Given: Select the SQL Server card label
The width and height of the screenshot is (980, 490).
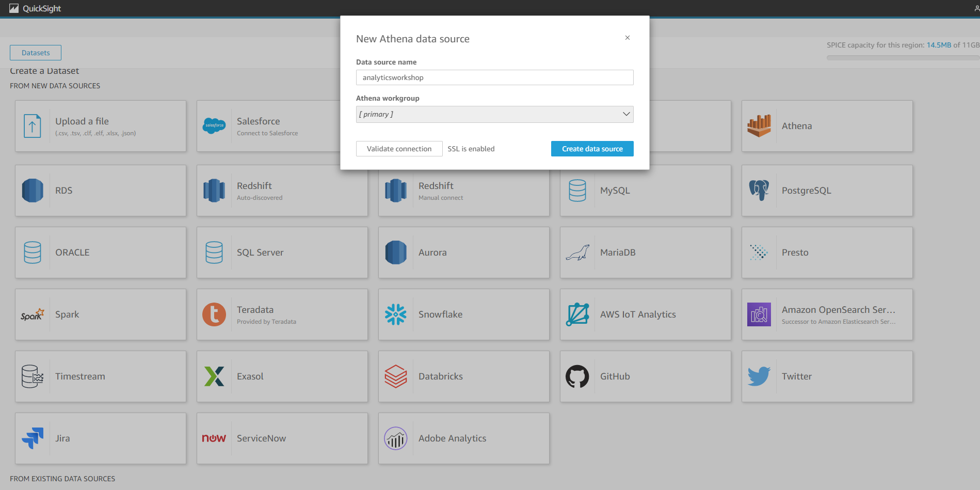Looking at the screenshot, I should (x=260, y=252).
